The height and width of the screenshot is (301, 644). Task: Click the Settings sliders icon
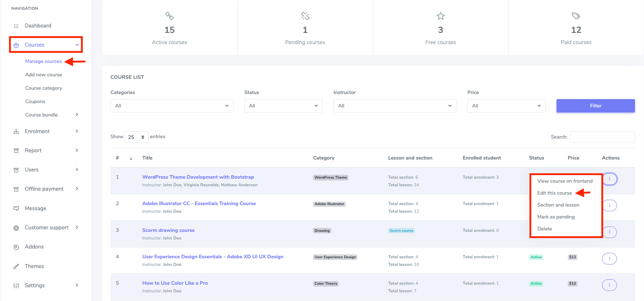coord(16,286)
